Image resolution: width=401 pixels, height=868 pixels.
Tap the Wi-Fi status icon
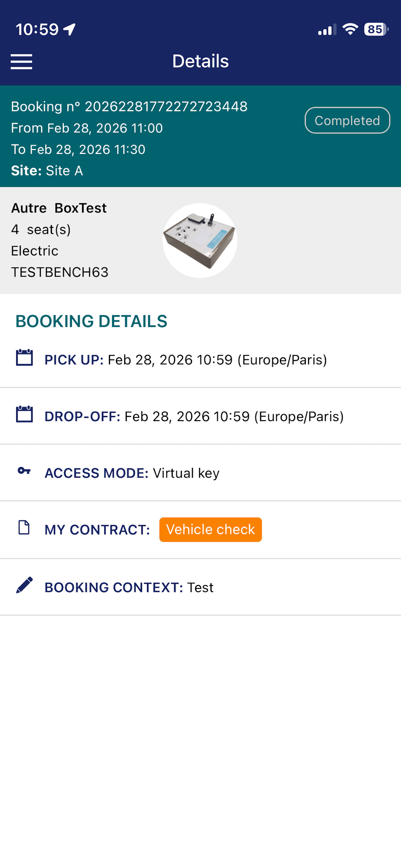(350, 29)
